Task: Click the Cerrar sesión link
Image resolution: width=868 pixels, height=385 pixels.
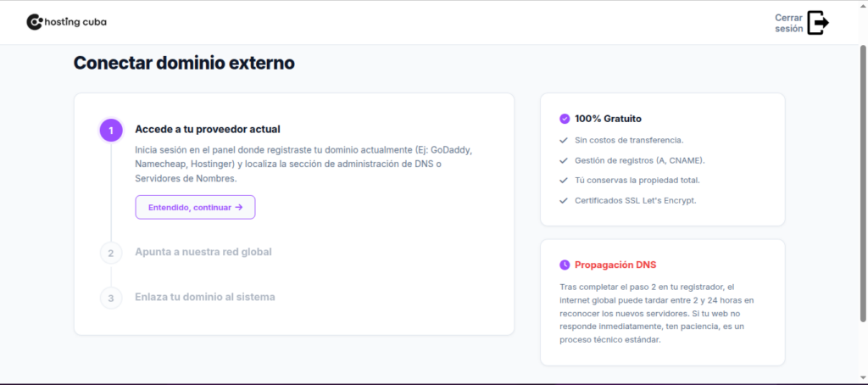Action: pyautogui.click(x=788, y=23)
